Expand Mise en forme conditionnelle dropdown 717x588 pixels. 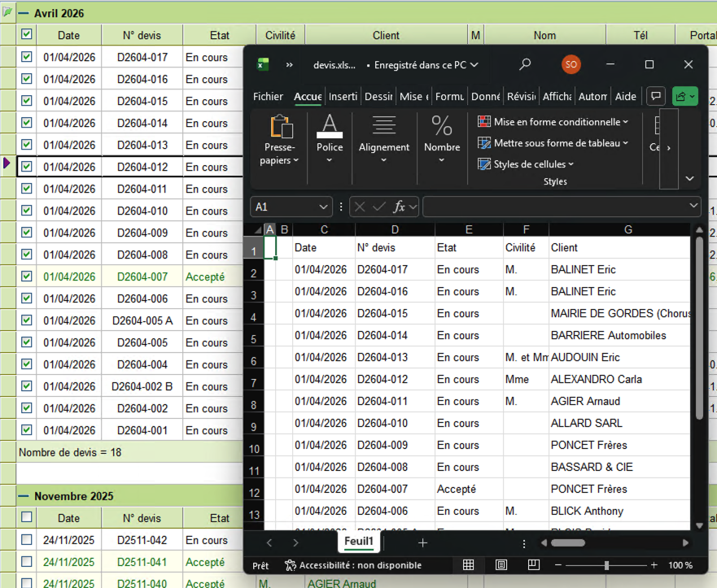561,122
